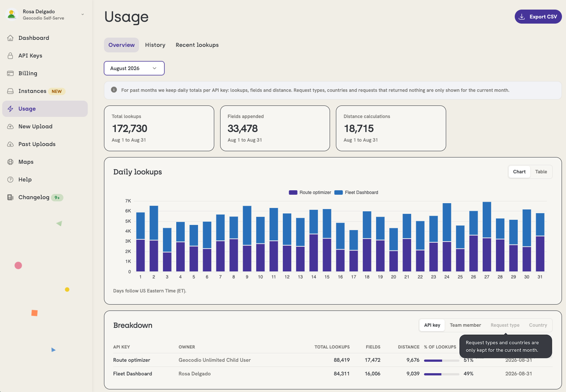The image size is (566, 392).
Task: Click the NEW badge beside Instances
Action: [57, 91]
